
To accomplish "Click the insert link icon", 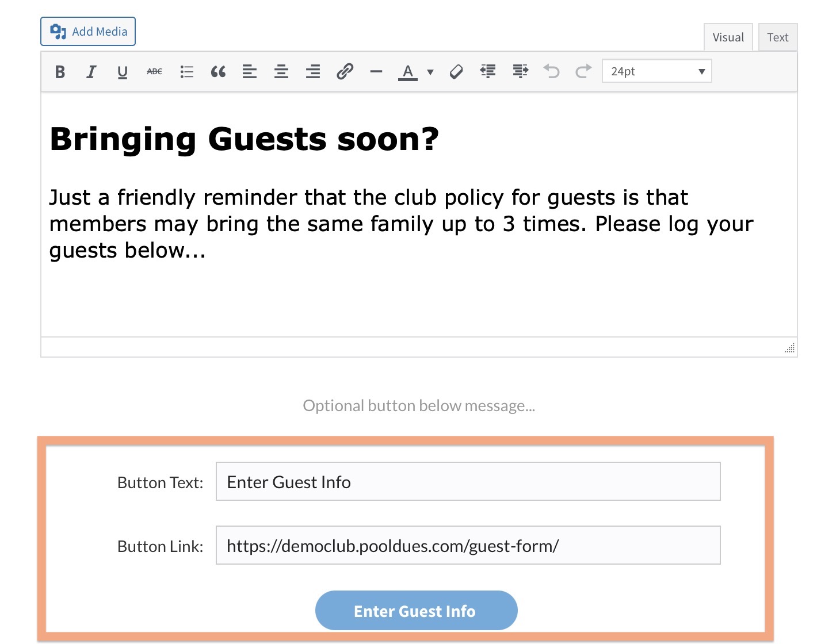I will tap(345, 72).
